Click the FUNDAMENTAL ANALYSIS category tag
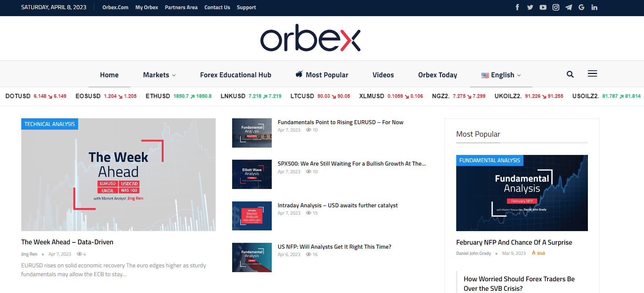Viewport: 644px width, 293px height. [490, 160]
